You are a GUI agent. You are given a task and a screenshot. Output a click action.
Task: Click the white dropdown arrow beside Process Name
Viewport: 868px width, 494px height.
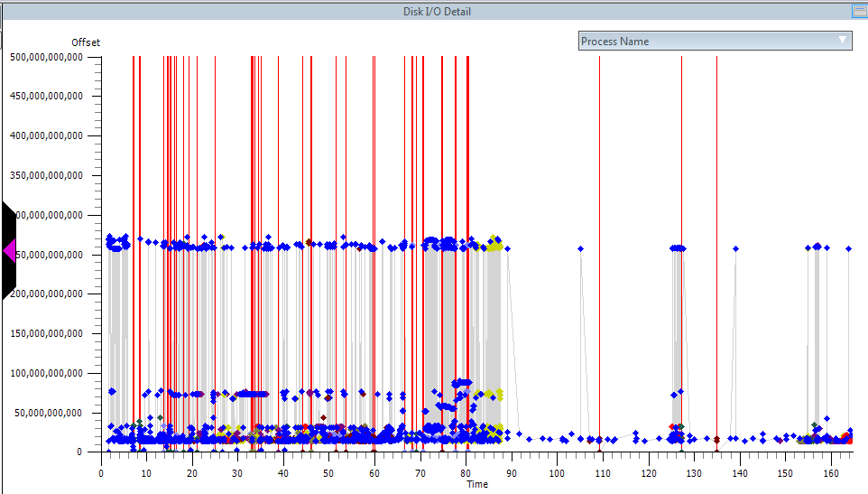point(843,40)
